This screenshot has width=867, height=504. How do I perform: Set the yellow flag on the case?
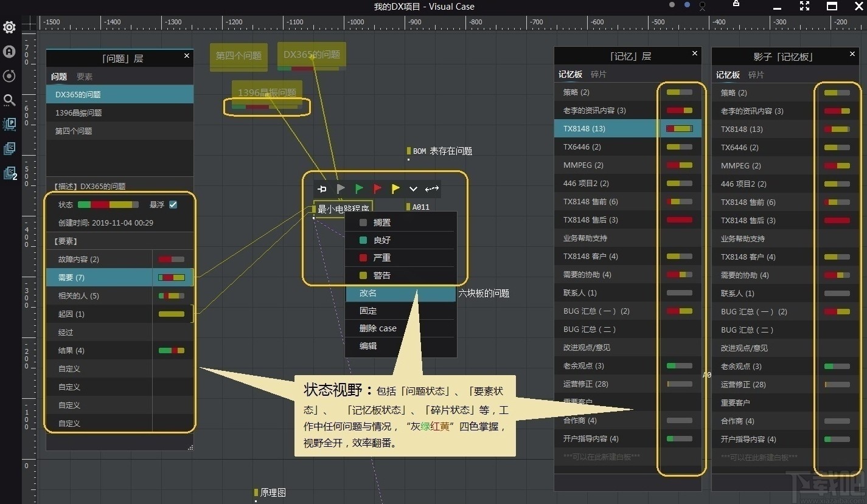pyautogui.click(x=395, y=189)
